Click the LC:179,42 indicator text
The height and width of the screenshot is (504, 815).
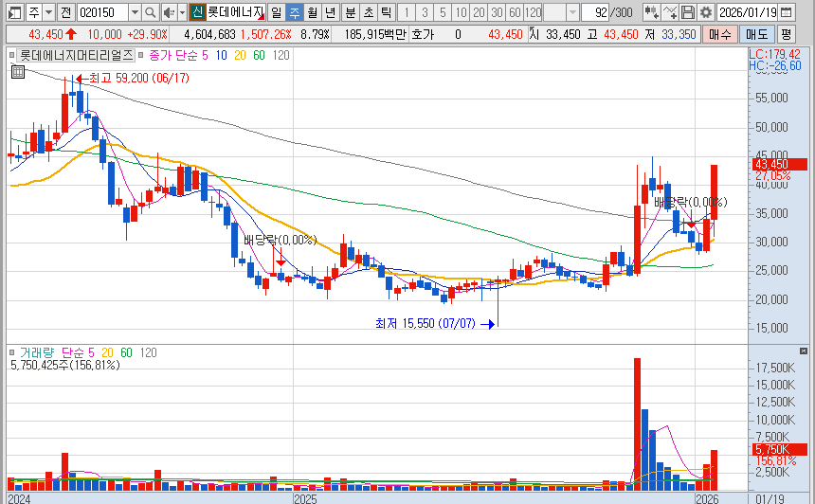[x=774, y=54]
